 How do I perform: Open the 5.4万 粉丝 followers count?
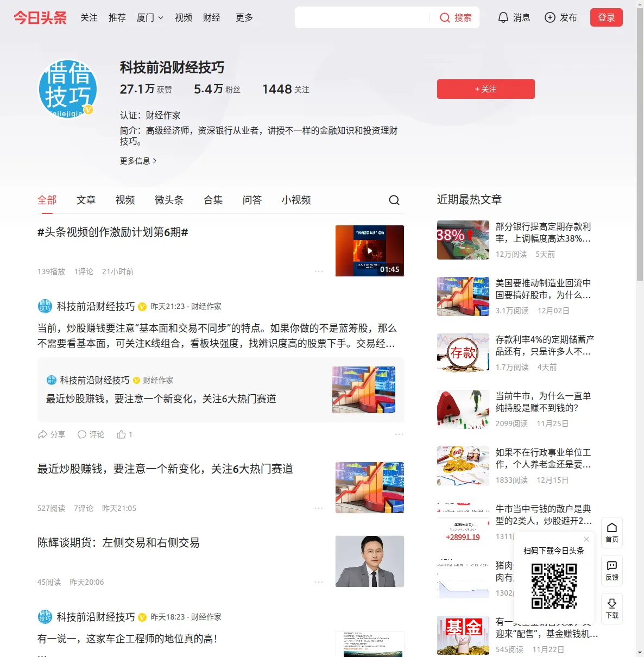click(x=217, y=89)
